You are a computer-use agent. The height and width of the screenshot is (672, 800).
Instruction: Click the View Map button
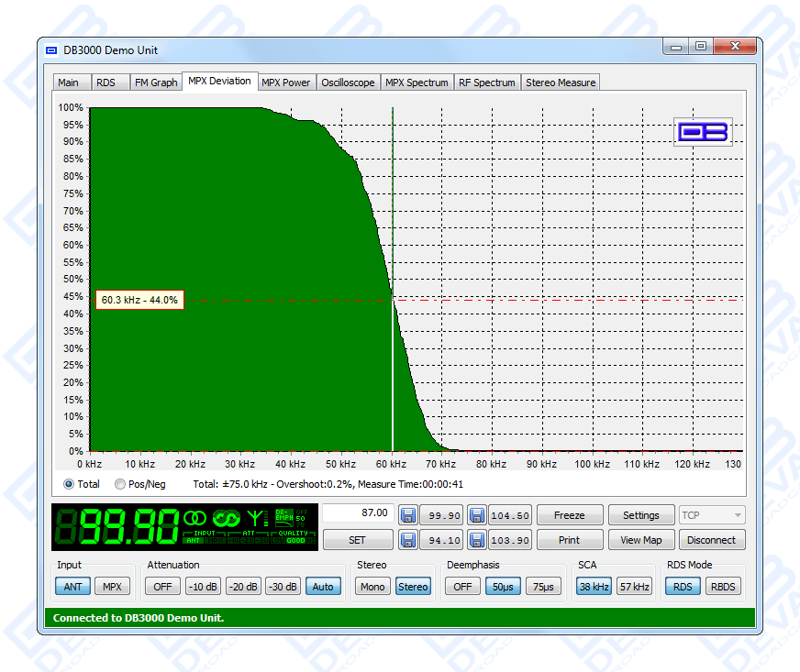coord(641,540)
